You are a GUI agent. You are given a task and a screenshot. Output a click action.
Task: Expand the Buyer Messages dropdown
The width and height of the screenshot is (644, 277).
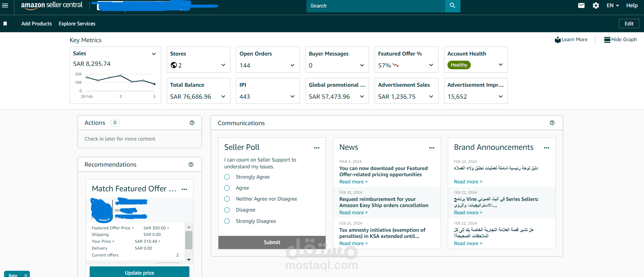tap(362, 65)
